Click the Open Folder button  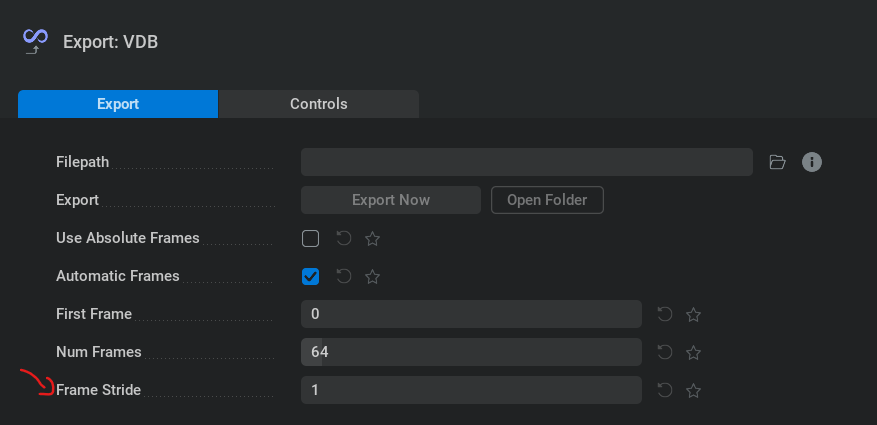click(x=547, y=200)
